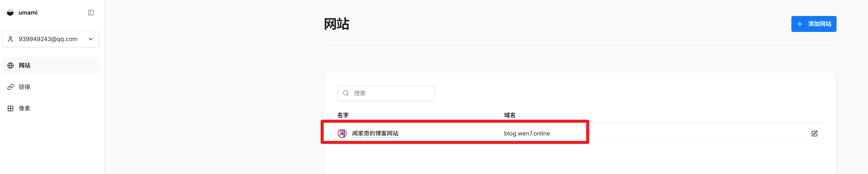Screen dimensions: 868x174
Task: Open the 闻家奇的博客网站 link
Action: (375, 134)
